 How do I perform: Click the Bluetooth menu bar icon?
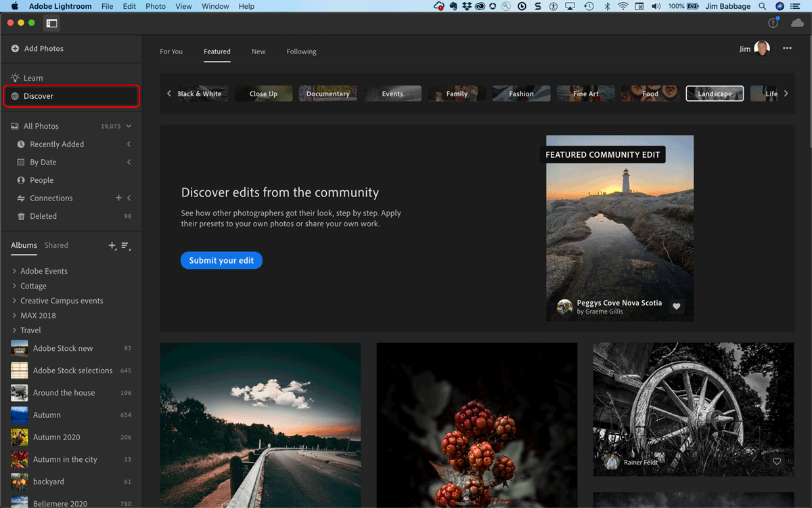(607, 6)
